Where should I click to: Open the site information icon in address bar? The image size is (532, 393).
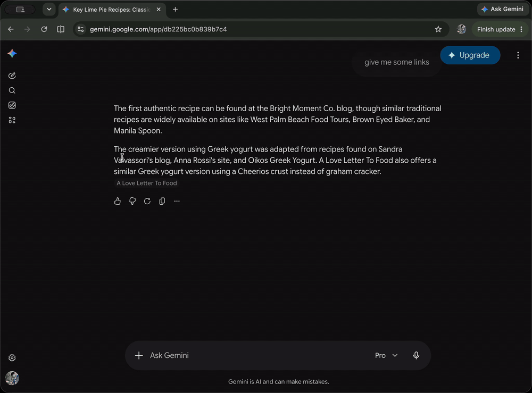pos(81,29)
